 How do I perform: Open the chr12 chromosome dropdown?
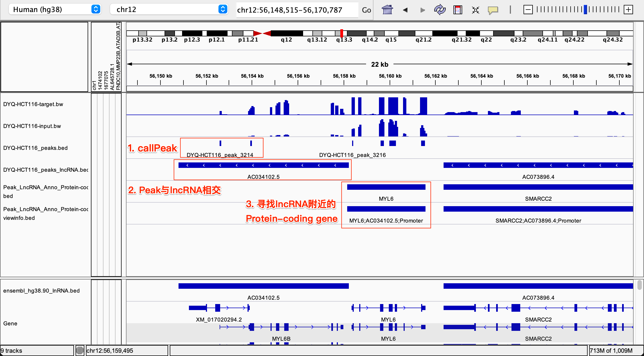tap(169, 9)
